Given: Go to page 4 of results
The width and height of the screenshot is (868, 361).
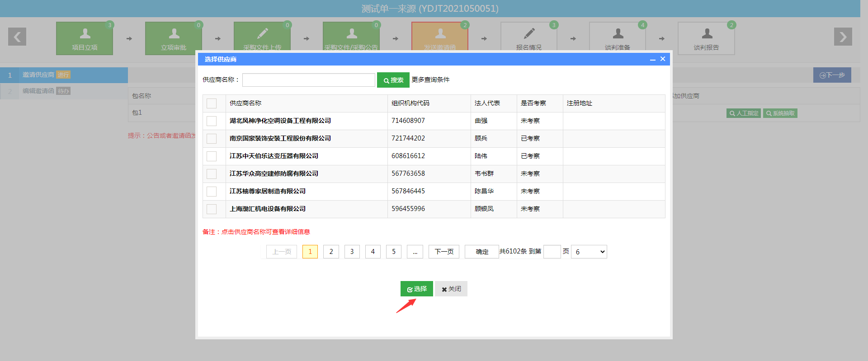Looking at the screenshot, I should click(373, 252).
